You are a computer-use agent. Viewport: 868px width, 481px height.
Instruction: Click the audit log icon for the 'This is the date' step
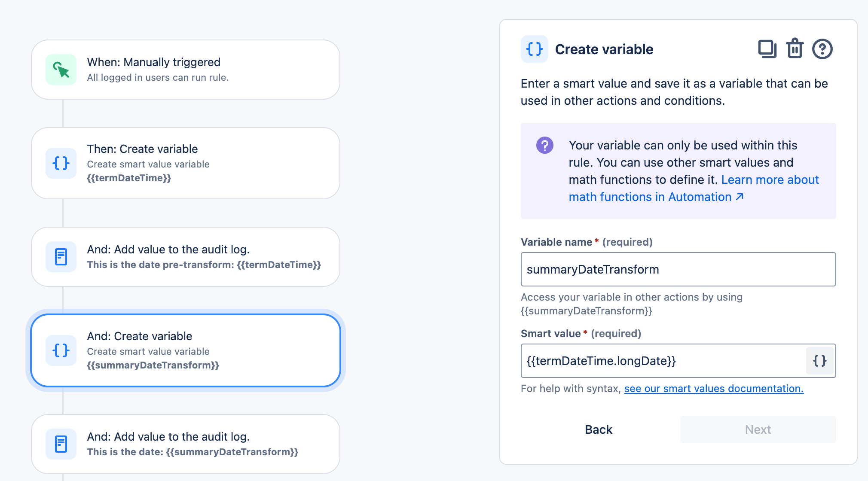pyautogui.click(x=61, y=444)
